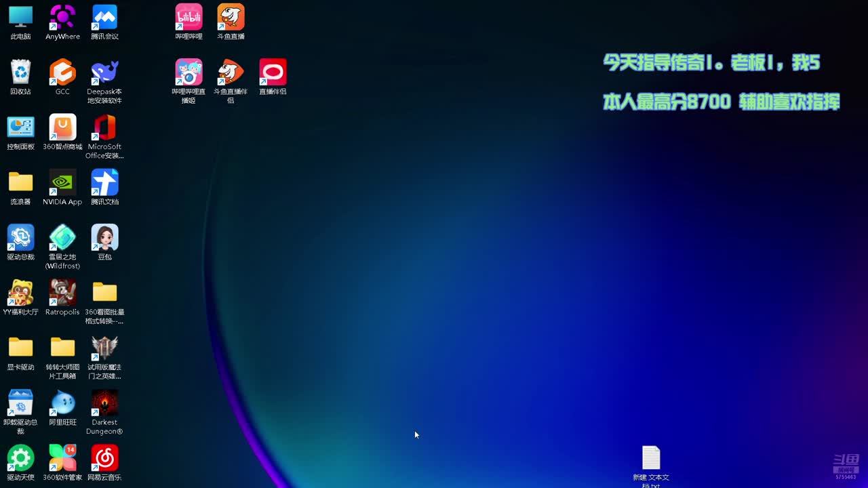Click the 腾讯会议 desktop icon
868x488 pixels.
point(104,18)
